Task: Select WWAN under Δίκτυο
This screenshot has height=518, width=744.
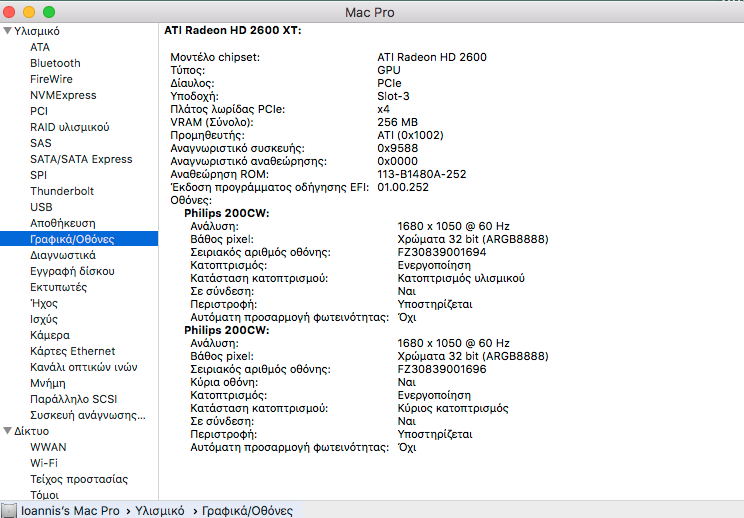Action: [48, 447]
